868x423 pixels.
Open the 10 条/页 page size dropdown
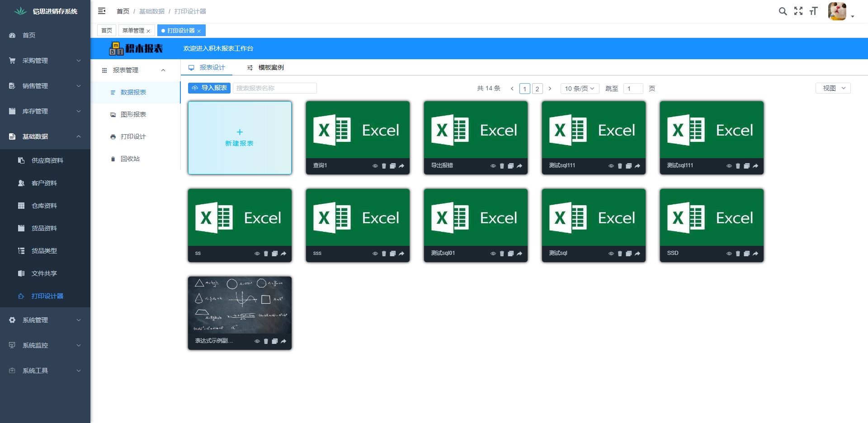click(x=580, y=89)
